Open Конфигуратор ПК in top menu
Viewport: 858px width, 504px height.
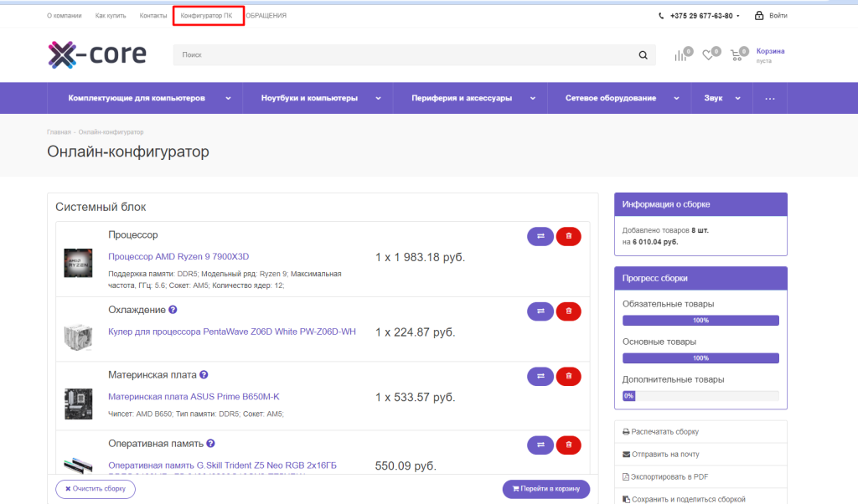pos(206,16)
